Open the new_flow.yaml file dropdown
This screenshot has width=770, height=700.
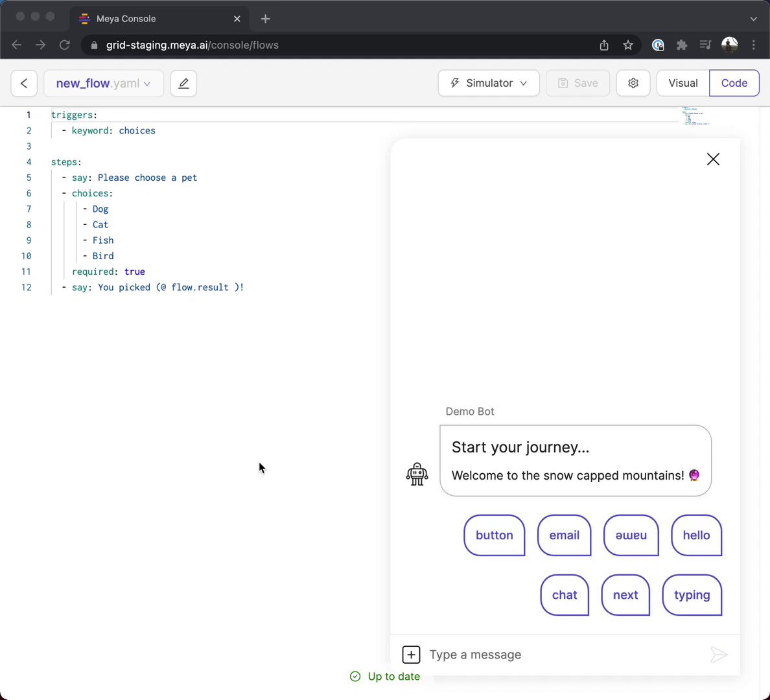coord(104,83)
